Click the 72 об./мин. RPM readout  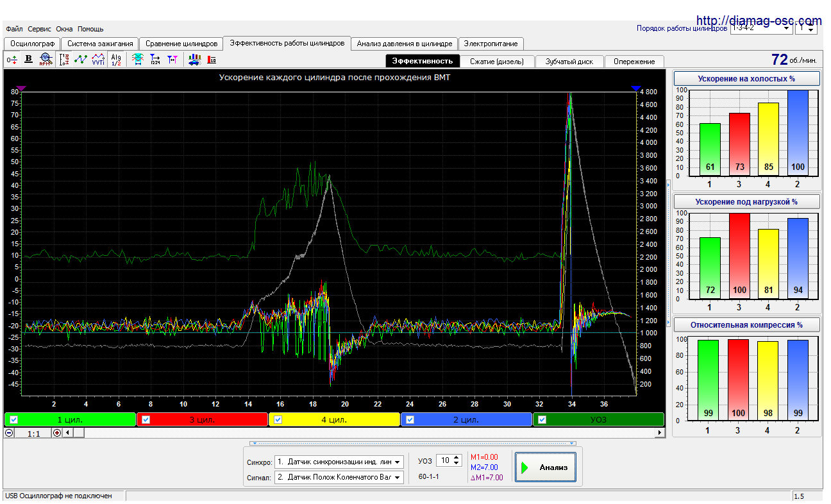794,60
